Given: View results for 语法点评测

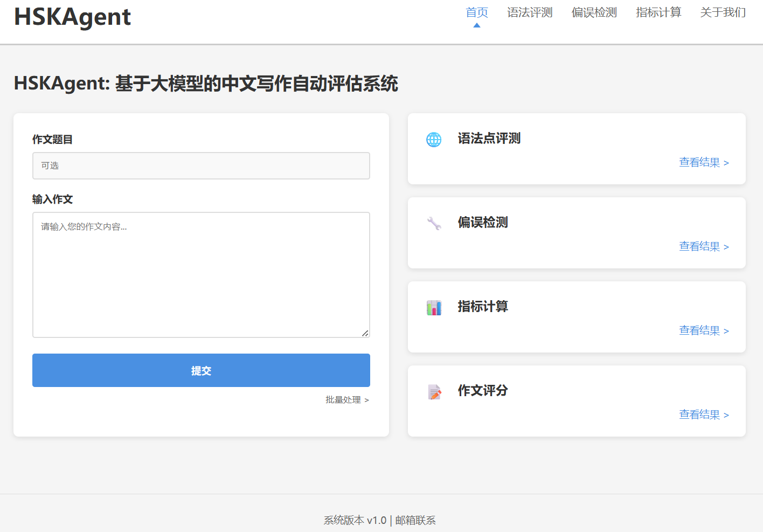Looking at the screenshot, I should [704, 163].
